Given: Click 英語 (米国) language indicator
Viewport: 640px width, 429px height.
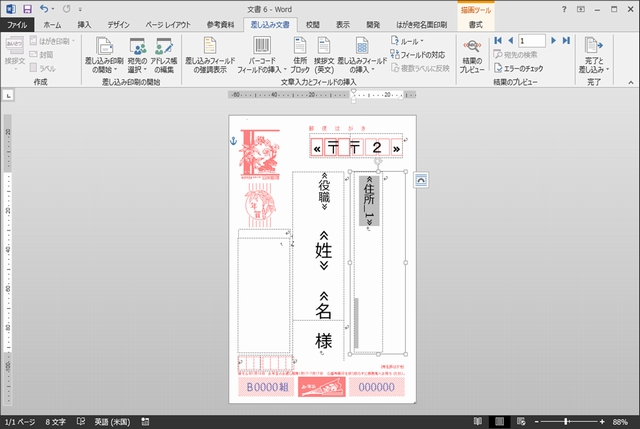Looking at the screenshot, I should [x=112, y=422].
